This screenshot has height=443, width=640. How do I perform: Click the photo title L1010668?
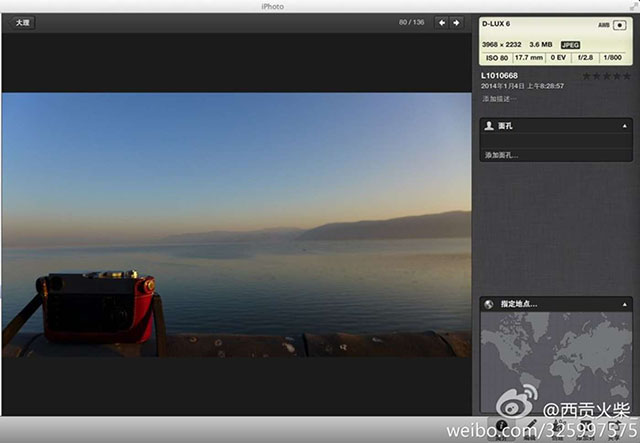pos(499,76)
